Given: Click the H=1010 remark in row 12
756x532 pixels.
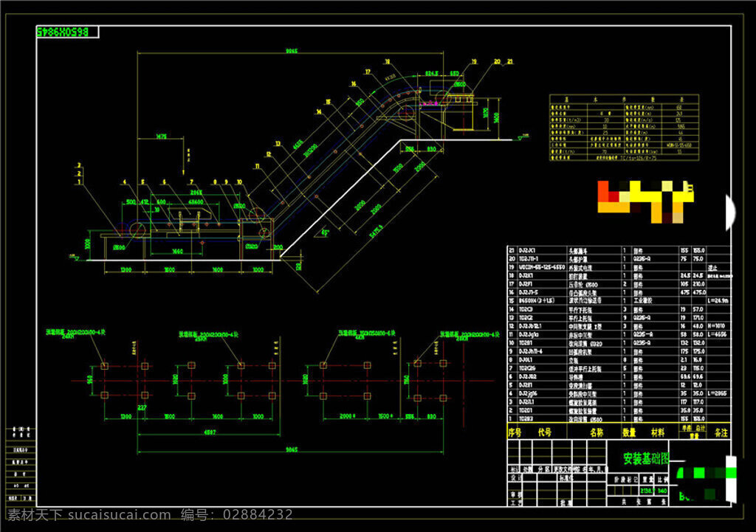Looking at the screenshot, I should pos(716,325).
